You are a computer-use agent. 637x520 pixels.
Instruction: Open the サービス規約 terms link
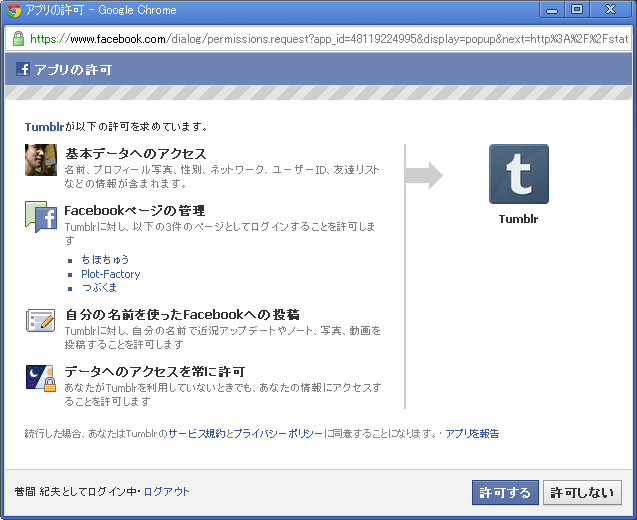coord(197,433)
